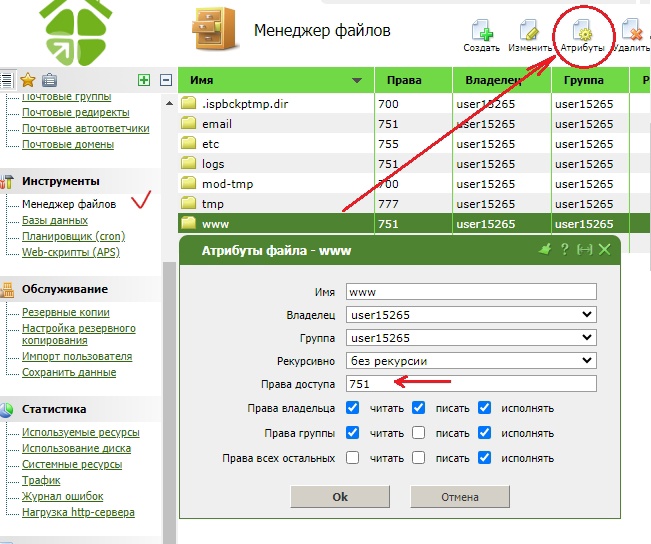The width and height of the screenshot is (651, 544).
Task: Open Трафик statistics link
Action: [x=41, y=480]
